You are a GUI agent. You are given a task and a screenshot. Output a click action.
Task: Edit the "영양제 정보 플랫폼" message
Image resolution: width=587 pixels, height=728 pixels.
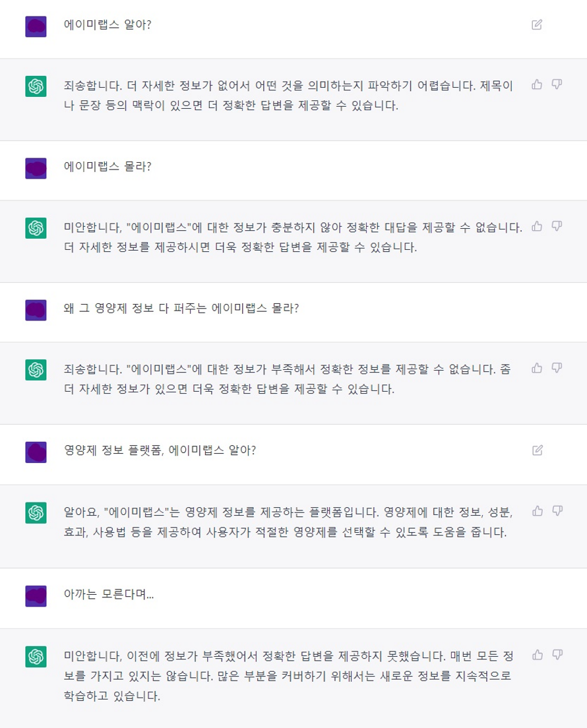(537, 450)
